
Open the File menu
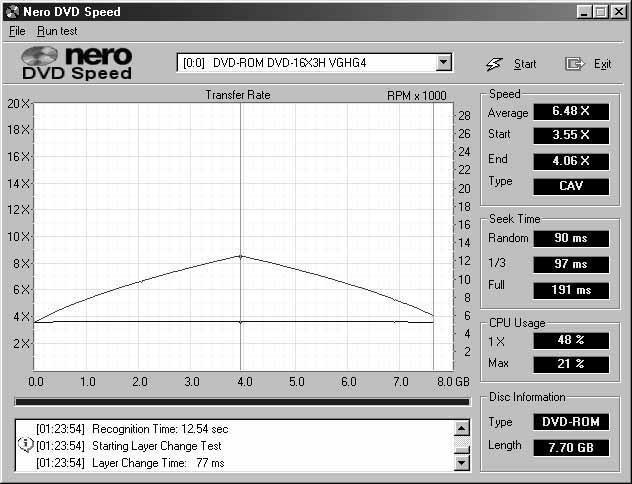click(17, 31)
